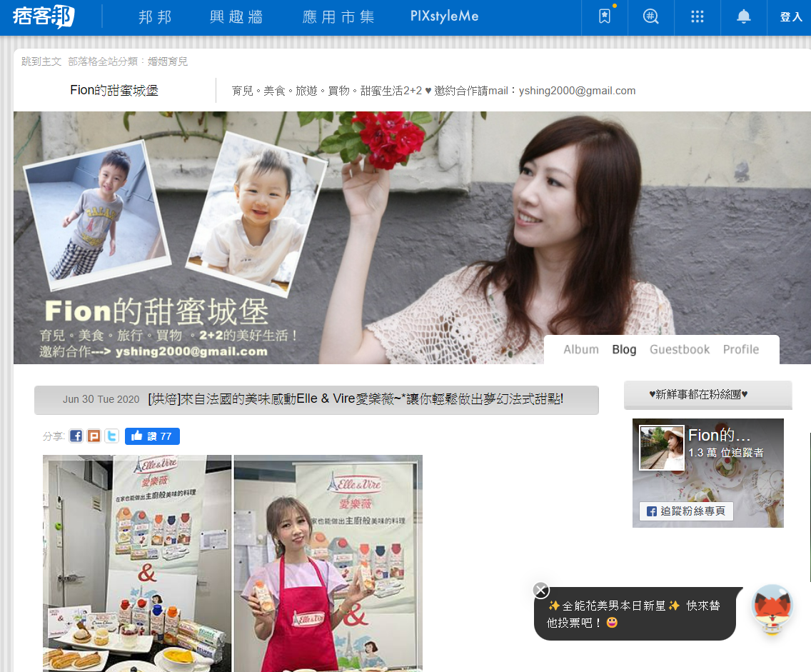This screenshot has width=811, height=672.
Task: Open the notifications bell
Action: point(744,17)
